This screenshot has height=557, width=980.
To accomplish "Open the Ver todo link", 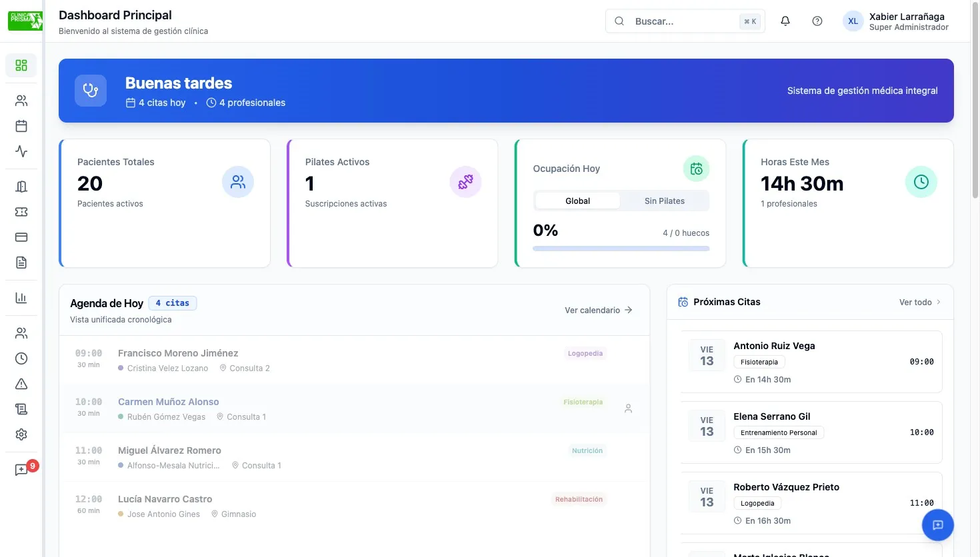I will coord(920,302).
